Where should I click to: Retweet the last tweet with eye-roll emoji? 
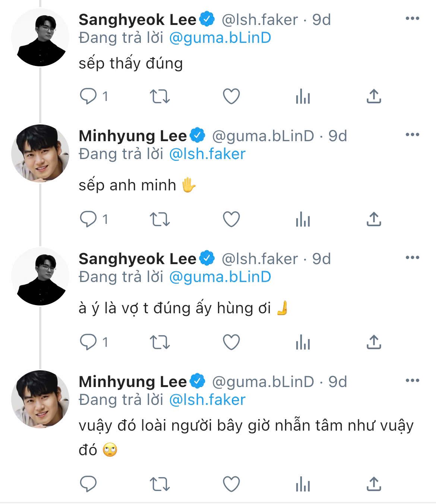(159, 484)
